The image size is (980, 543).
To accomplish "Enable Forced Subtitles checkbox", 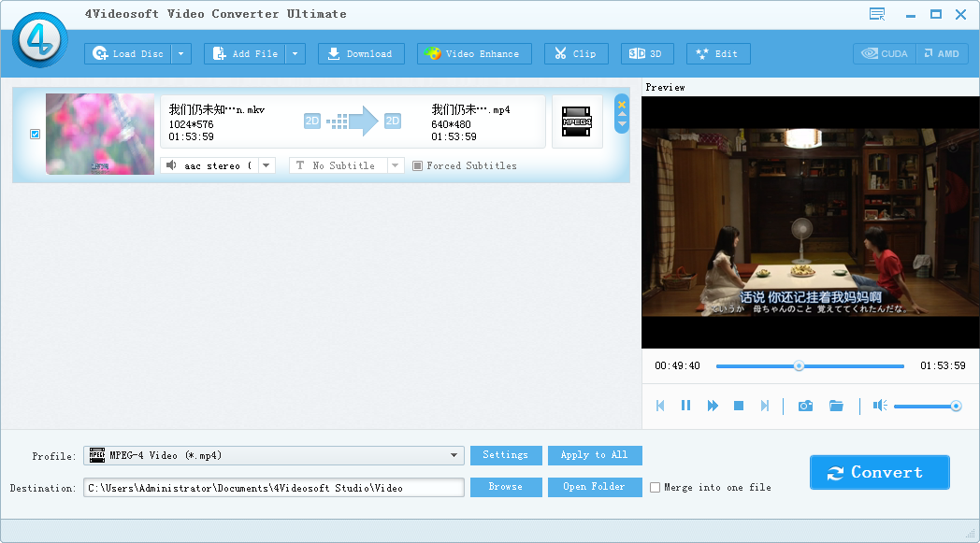I will tap(417, 166).
